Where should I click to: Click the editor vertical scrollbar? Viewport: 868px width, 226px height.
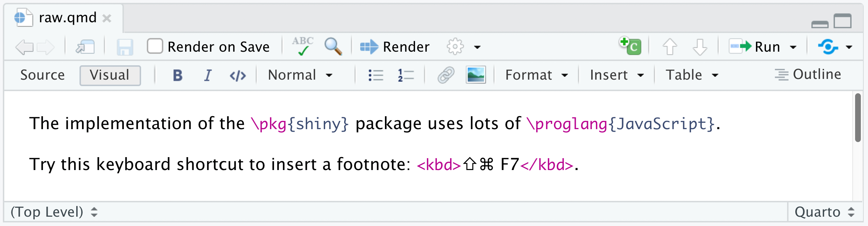click(858, 118)
